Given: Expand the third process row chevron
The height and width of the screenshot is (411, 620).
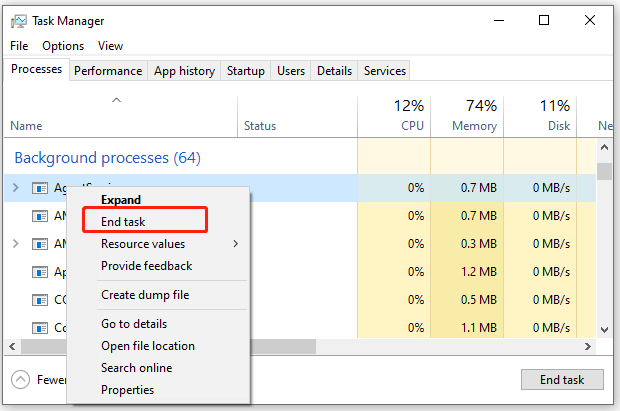Looking at the screenshot, I should (x=16, y=244).
